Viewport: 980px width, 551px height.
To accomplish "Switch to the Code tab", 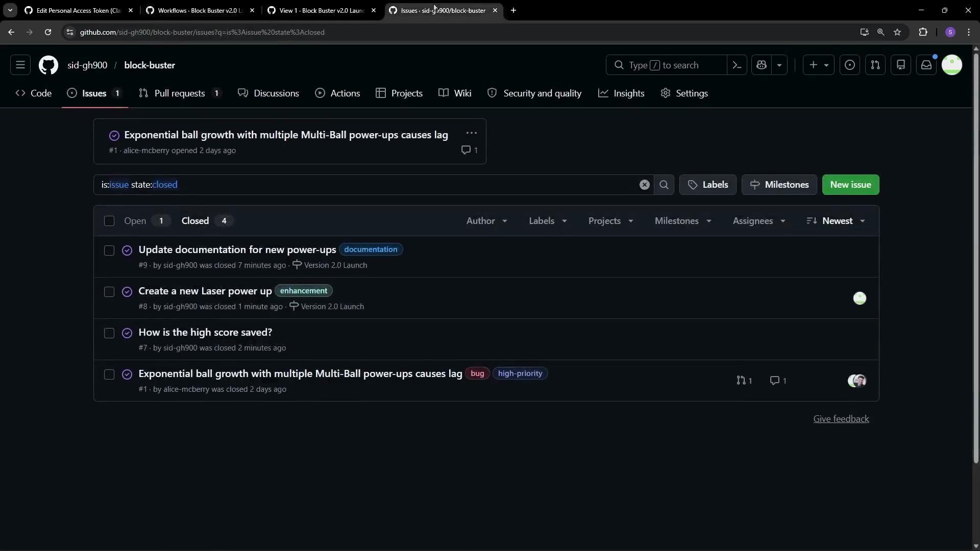I will click(34, 93).
